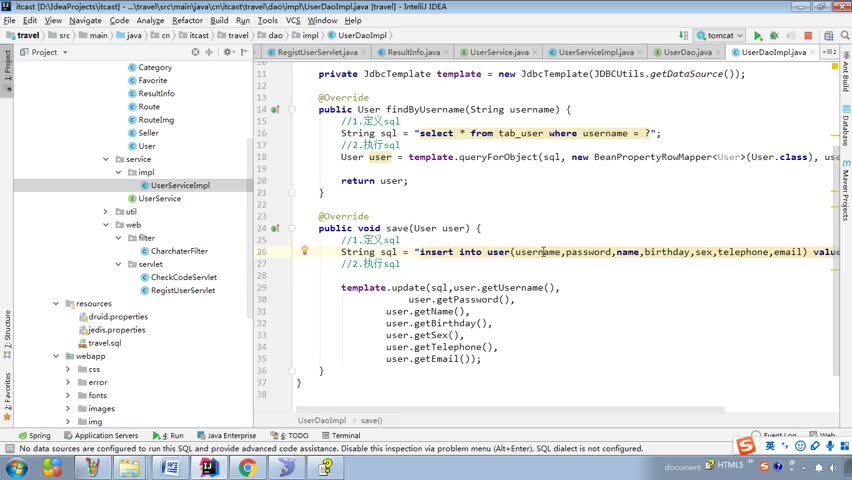852x480 pixels.
Task: Switch to ResultInfo.java tab
Action: click(414, 52)
